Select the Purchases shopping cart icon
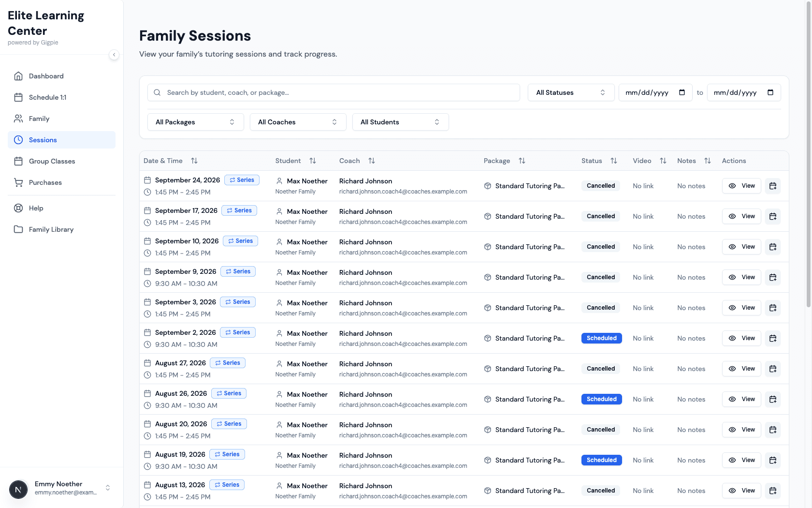Image resolution: width=812 pixels, height=508 pixels. click(18, 182)
